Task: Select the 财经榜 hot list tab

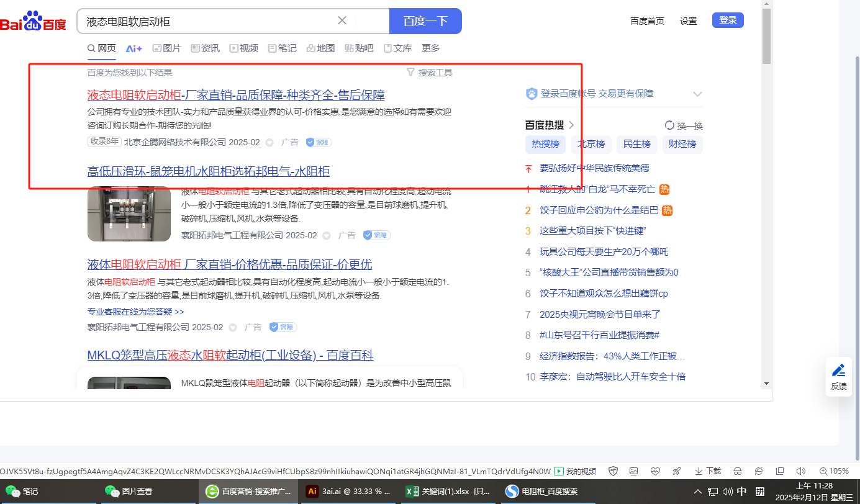Action: (x=682, y=144)
